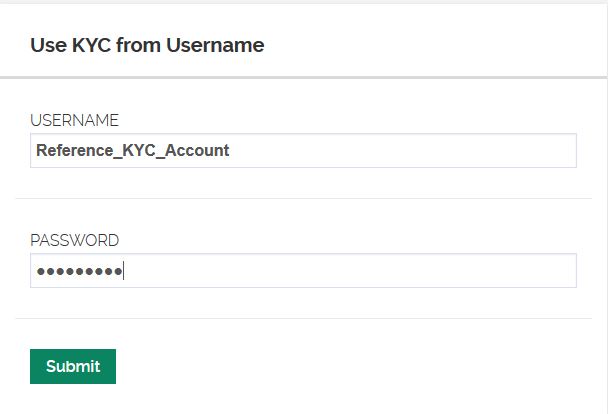Click the masked password dots

click(78, 272)
